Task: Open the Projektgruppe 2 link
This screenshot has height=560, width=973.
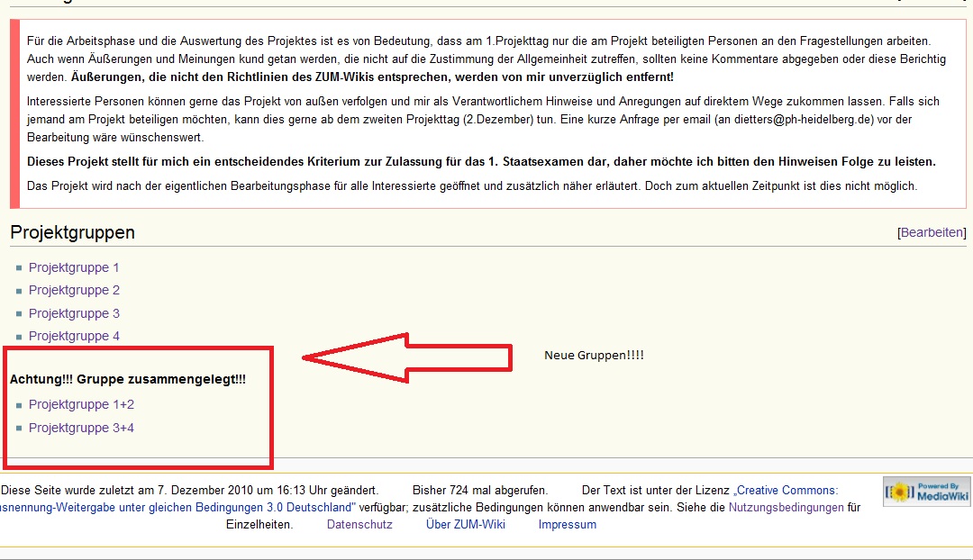Action: point(74,290)
